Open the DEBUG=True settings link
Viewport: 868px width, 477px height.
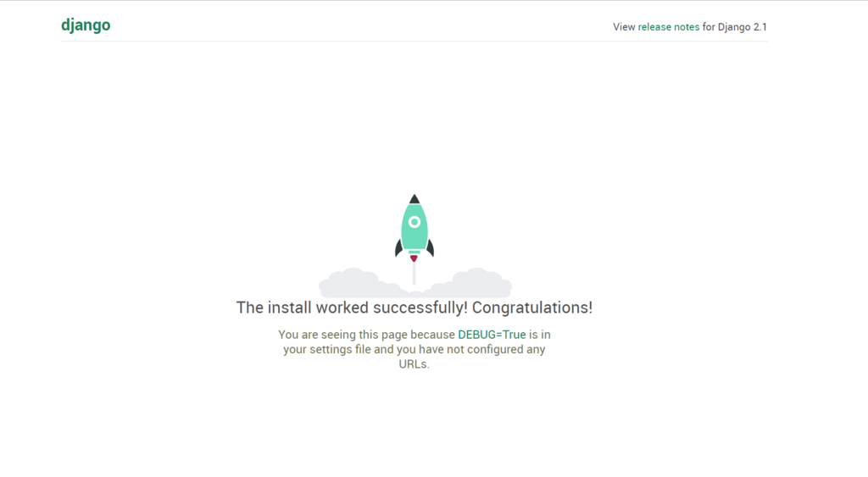492,335
